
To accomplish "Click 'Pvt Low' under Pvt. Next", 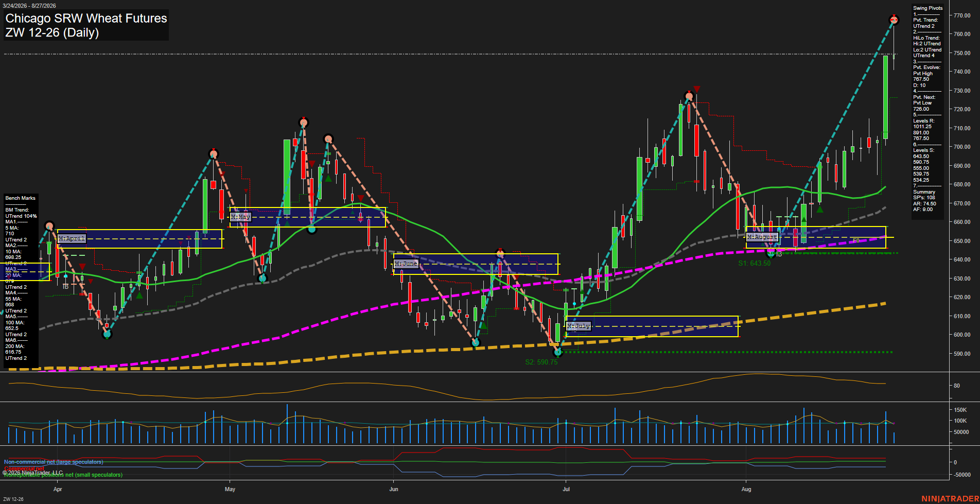I will tap(922, 103).
